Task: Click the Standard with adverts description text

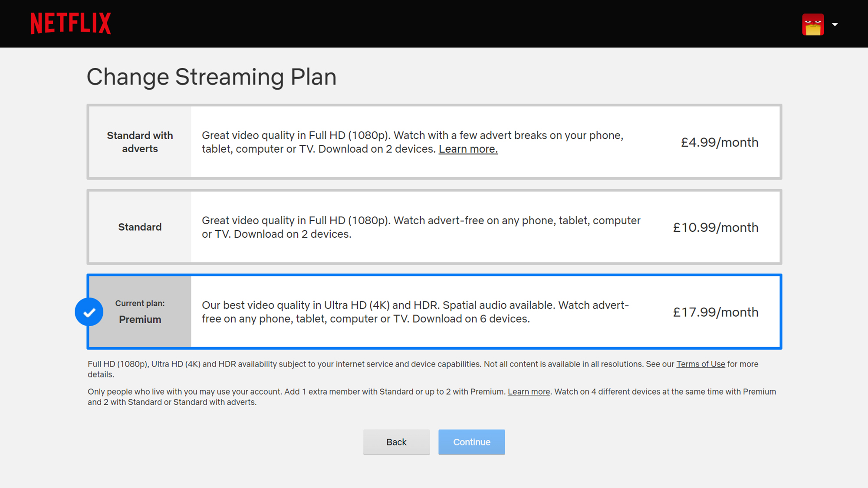Action: (412, 135)
